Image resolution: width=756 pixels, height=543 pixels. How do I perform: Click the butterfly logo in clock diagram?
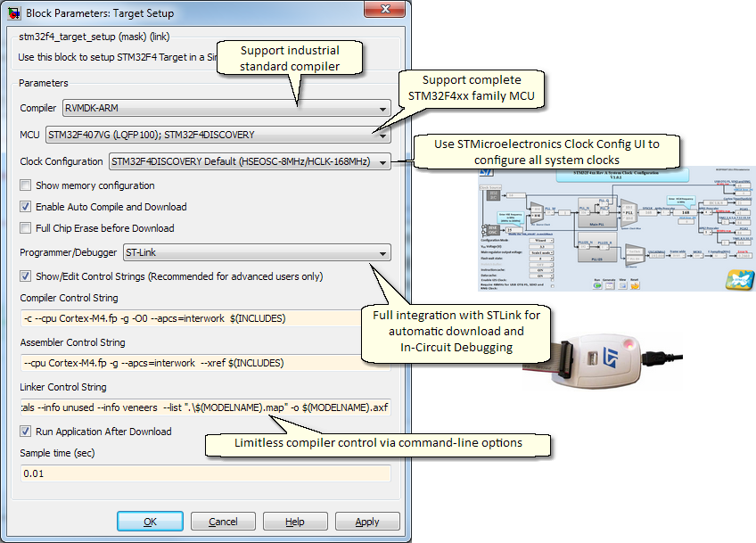(x=740, y=280)
